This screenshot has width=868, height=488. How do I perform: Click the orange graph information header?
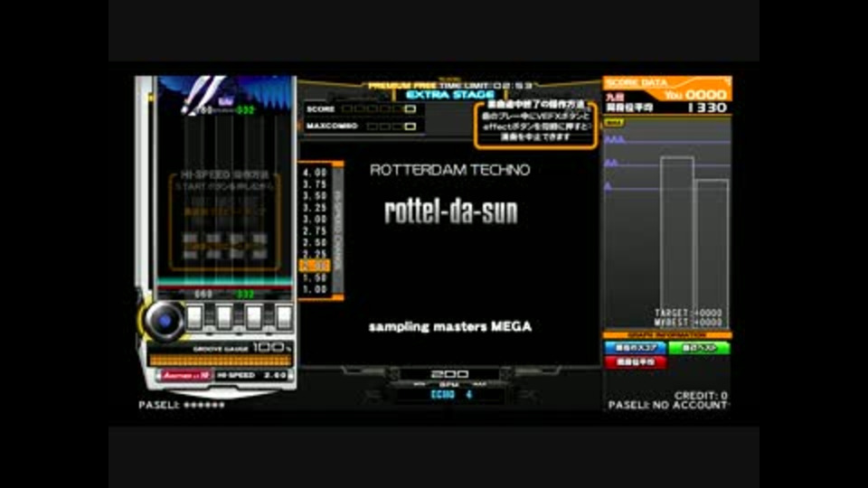pyautogui.click(x=667, y=335)
